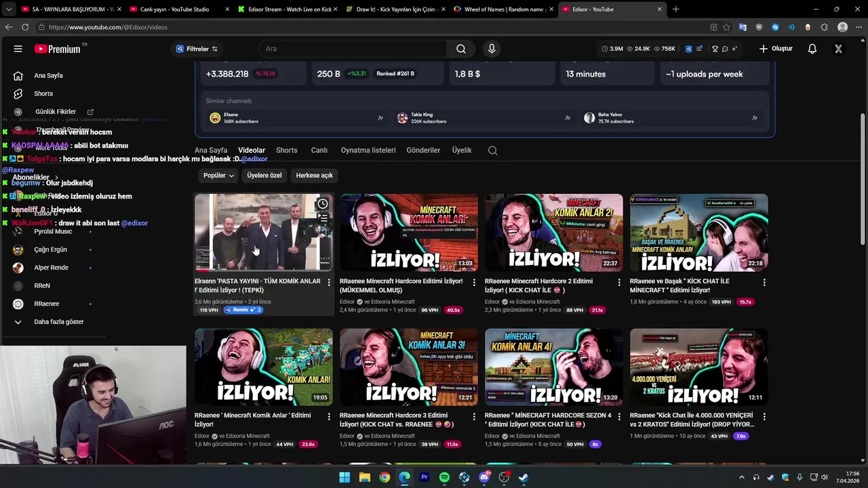Click the vidIQ trophy icon
This screenshot has width=868, height=488.
pyautogui.click(x=715, y=49)
